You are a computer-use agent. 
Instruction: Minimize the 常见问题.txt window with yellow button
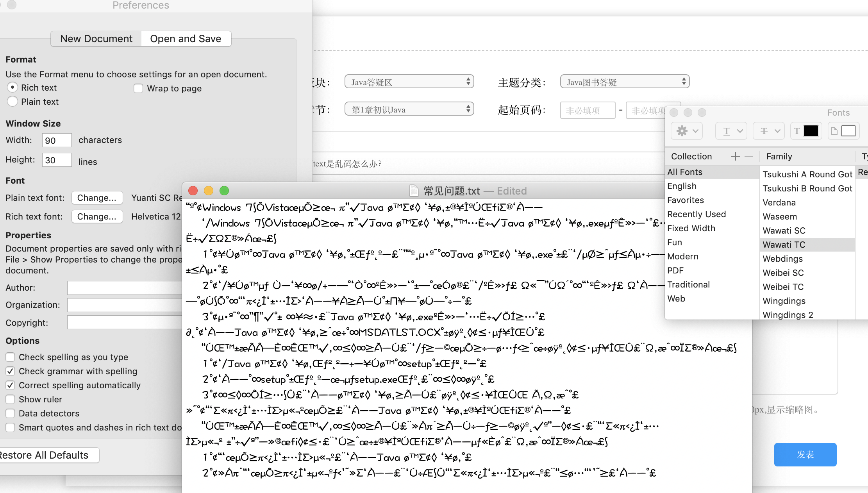209,191
